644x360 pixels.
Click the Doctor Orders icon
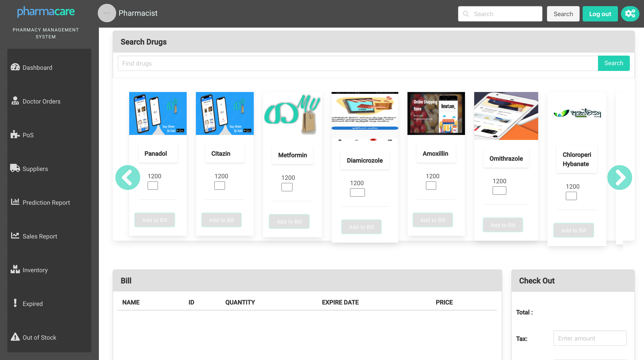click(15, 101)
